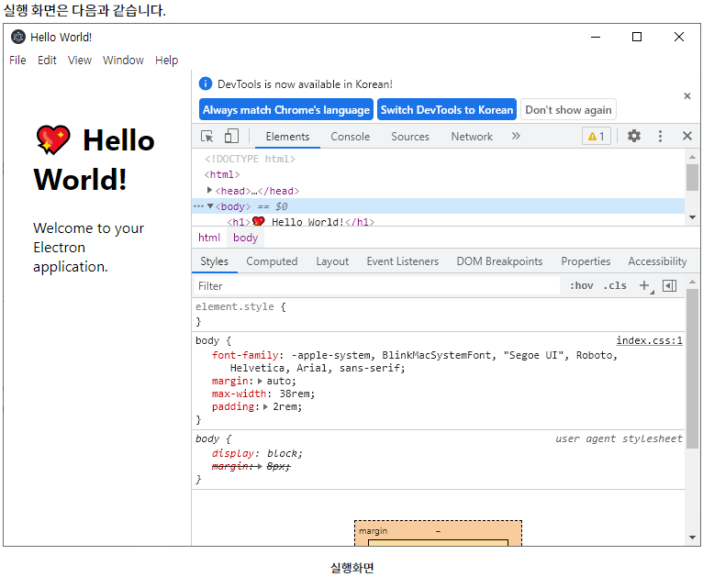Click the styles pane scroll-down arrow
This screenshot has height=588, width=703.
click(x=692, y=537)
